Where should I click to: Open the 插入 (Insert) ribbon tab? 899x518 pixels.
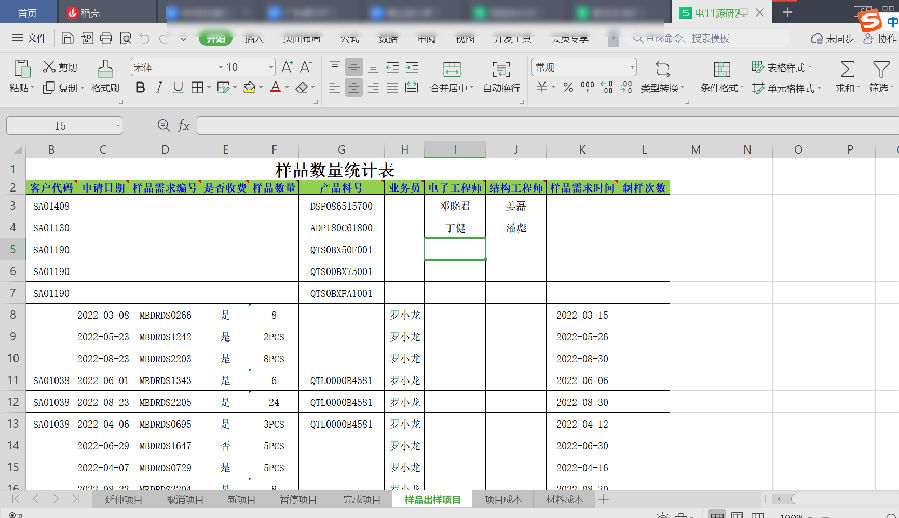click(x=254, y=39)
